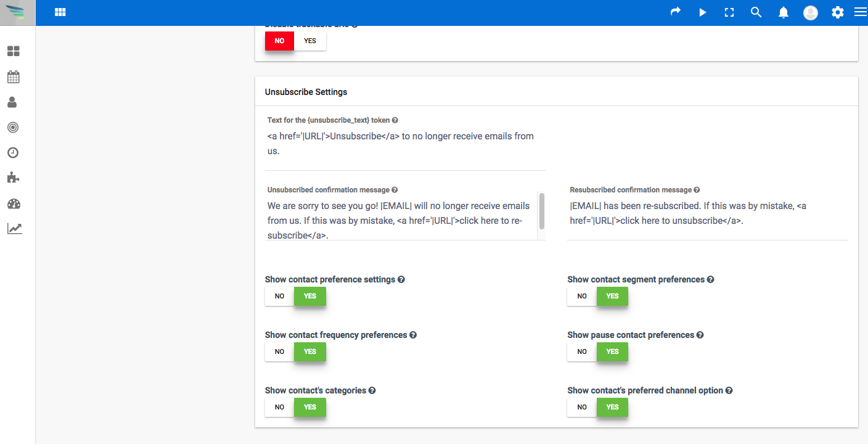The image size is (868, 444).
Task: Select YES on the top toggle
Action: (x=310, y=41)
